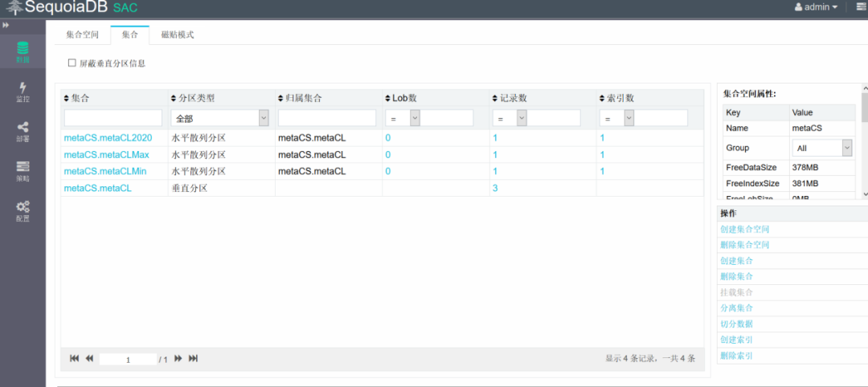This screenshot has width=868, height=387.
Task: Click 索引数 value 1 for metaCS.metaCLMax
Action: pos(602,155)
